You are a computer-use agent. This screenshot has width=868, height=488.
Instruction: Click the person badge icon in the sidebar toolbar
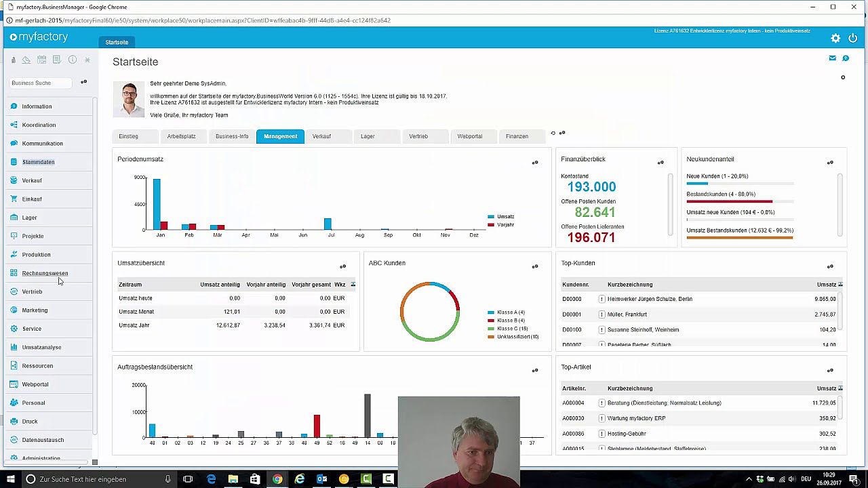[x=13, y=60]
